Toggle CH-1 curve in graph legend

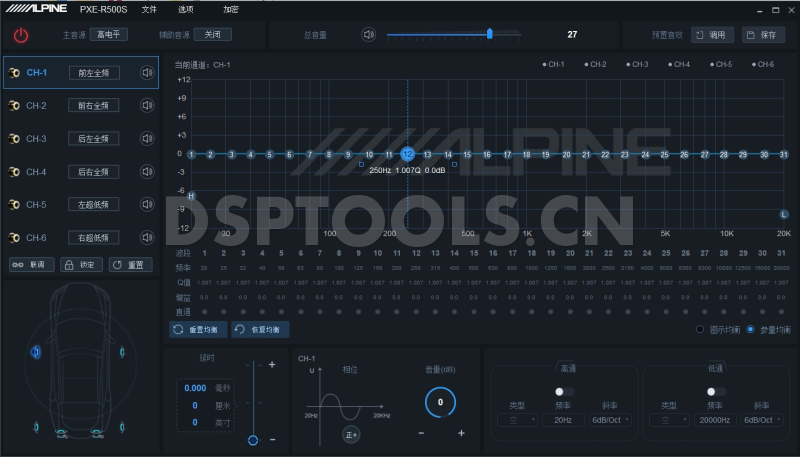554,64
